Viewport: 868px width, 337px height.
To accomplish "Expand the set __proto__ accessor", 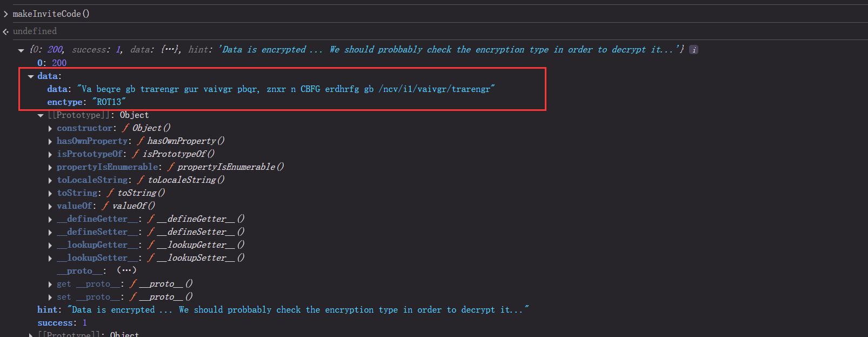I will (x=50, y=297).
